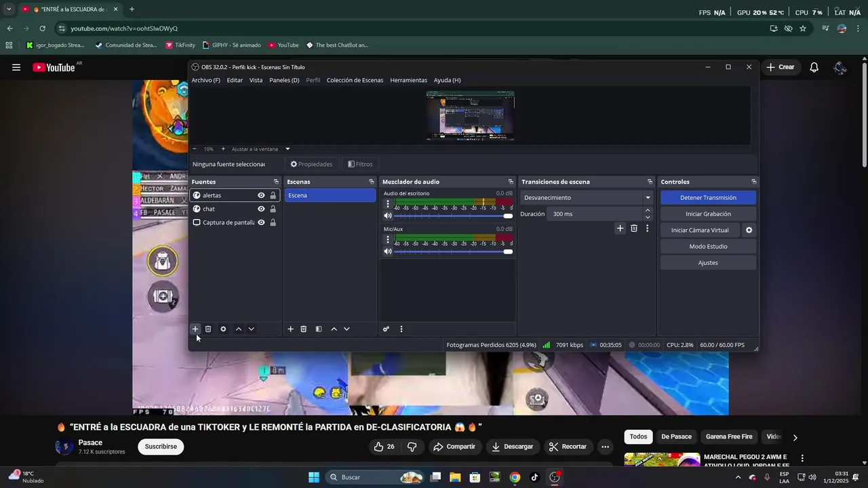Open transition properties three-dot menu
868x488 pixels.
click(x=647, y=228)
